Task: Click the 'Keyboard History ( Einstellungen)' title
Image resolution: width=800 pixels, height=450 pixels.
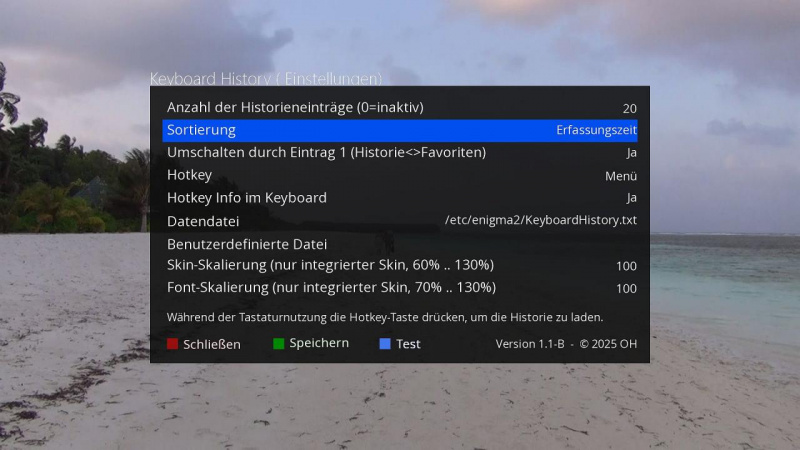Action: 266,79
